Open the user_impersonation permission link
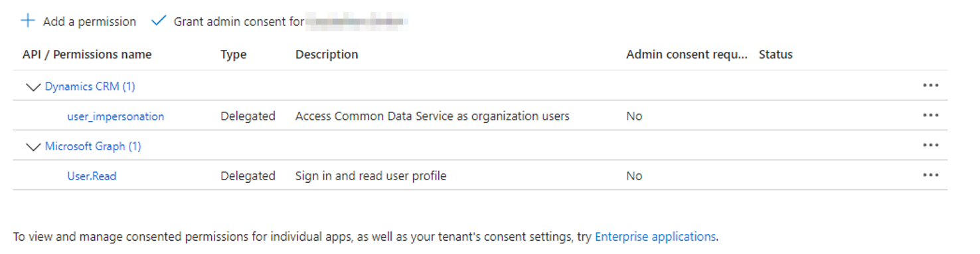 116,116
